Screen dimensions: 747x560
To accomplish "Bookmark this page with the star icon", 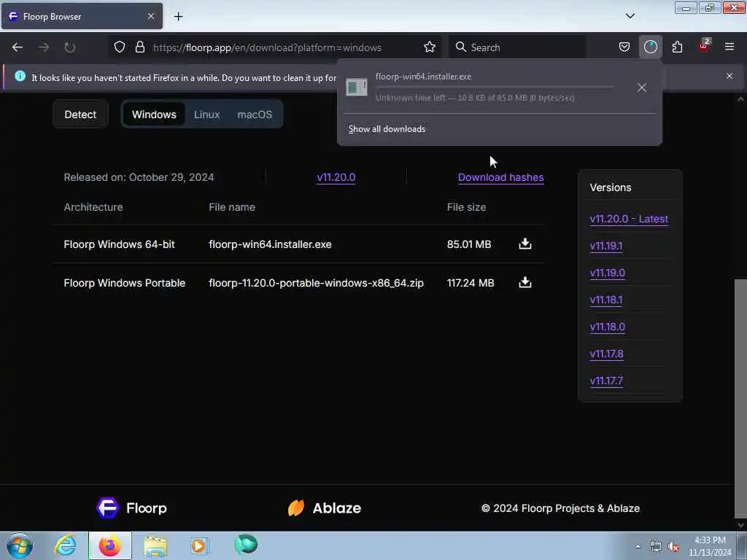I will pyautogui.click(x=429, y=47).
